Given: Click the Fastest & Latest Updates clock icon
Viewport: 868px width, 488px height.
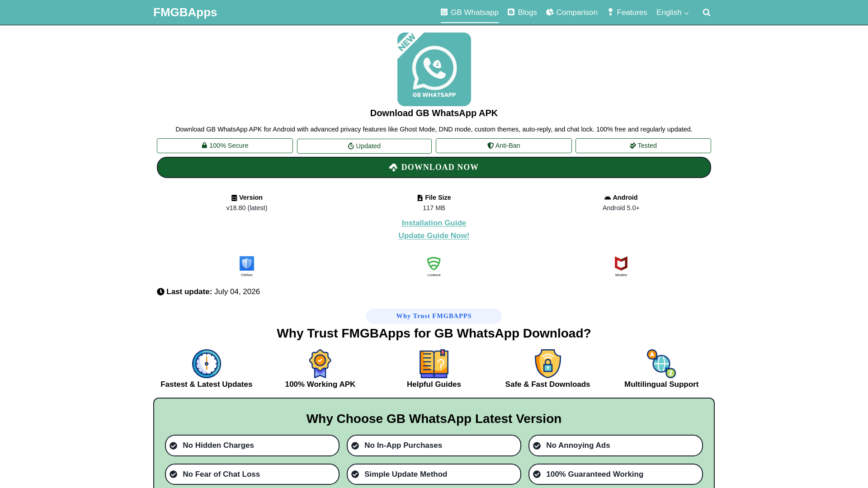Looking at the screenshot, I should point(207,364).
